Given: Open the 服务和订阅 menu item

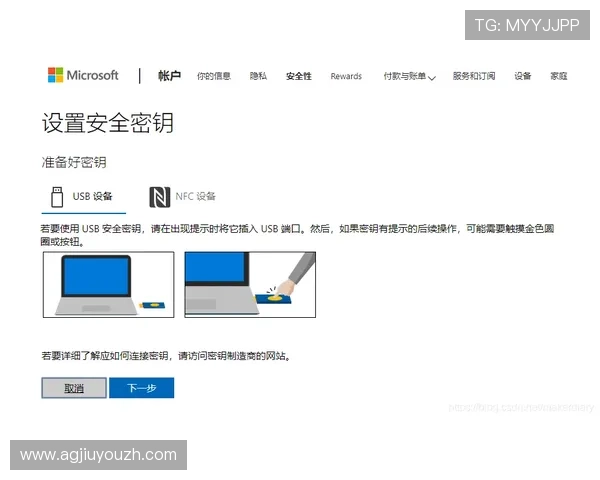Looking at the screenshot, I should 474,76.
